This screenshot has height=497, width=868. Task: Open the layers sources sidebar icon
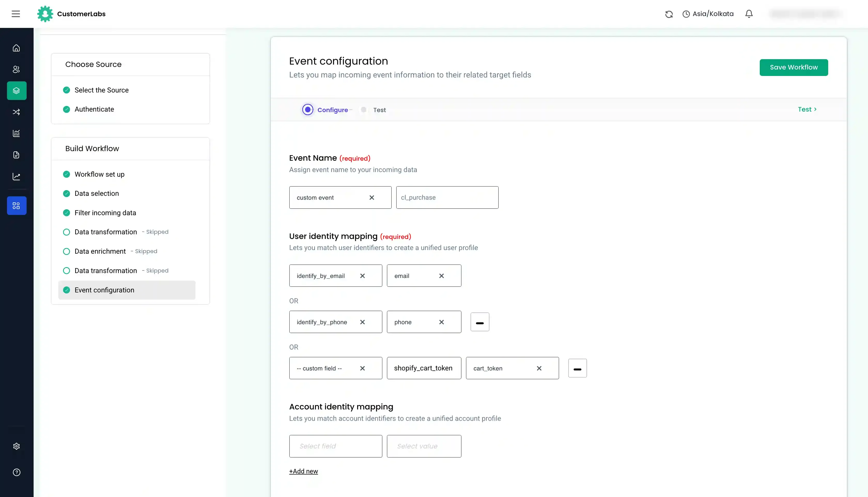17,91
